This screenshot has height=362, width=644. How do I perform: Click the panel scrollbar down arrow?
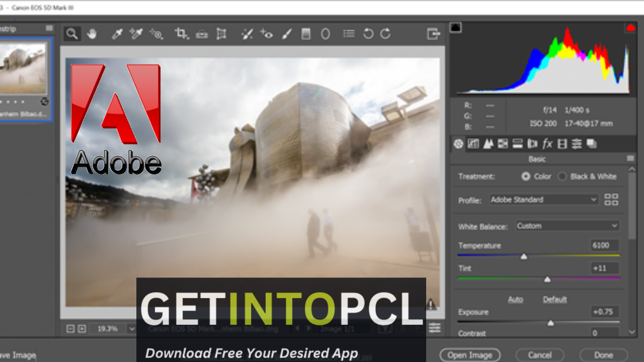[x=632, y=332]
